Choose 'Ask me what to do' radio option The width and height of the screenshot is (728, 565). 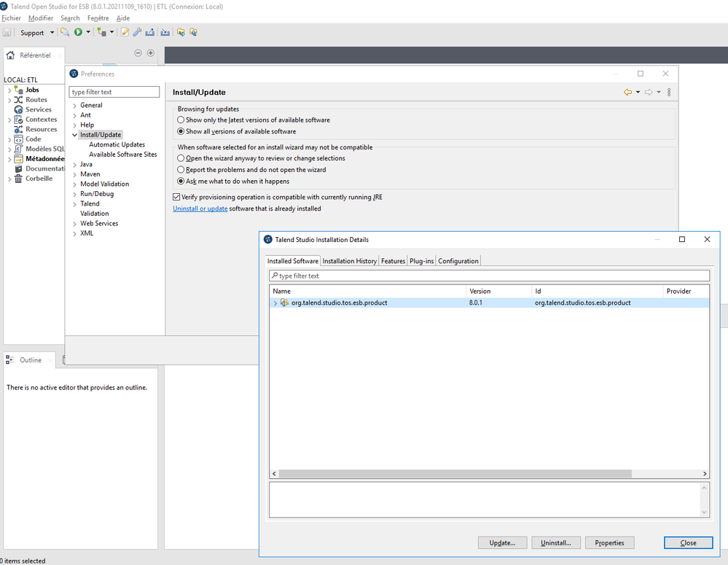tap(181, 182)
